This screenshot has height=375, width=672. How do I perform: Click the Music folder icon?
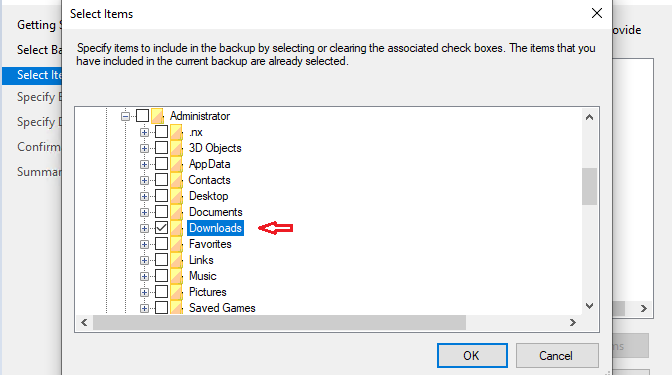tap(176, 276)
